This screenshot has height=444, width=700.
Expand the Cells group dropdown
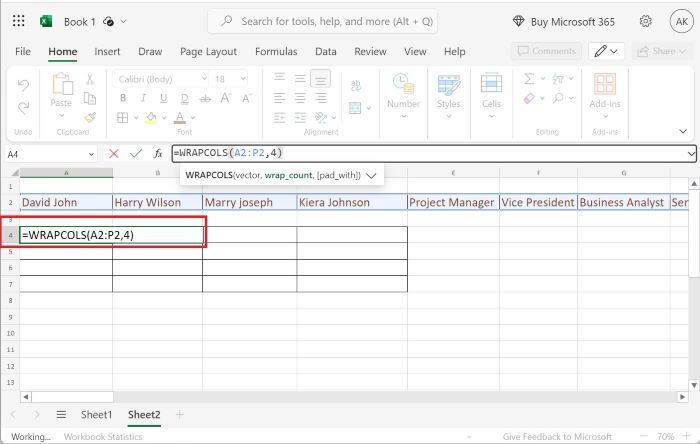[492, 116]
